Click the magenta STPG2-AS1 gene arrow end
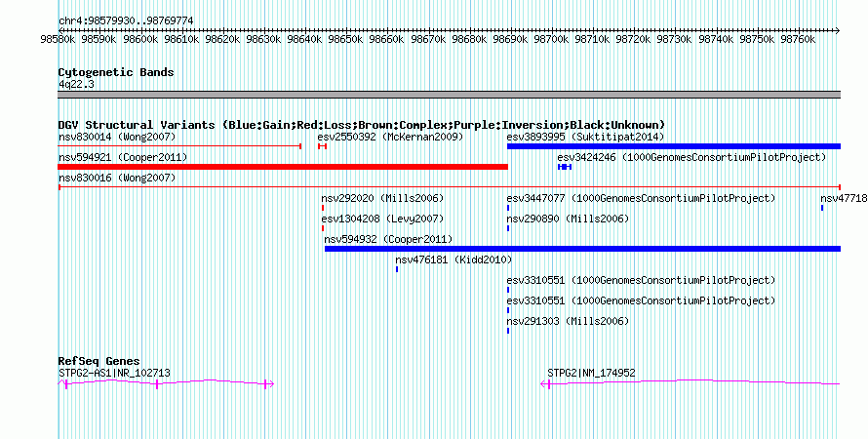The width and height of the screenshot is (868, 439). pyautogui.click(x=271, y=384)
